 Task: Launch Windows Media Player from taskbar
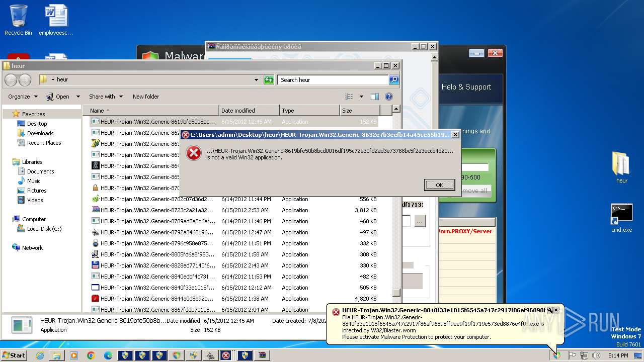[x=74, y=355]
